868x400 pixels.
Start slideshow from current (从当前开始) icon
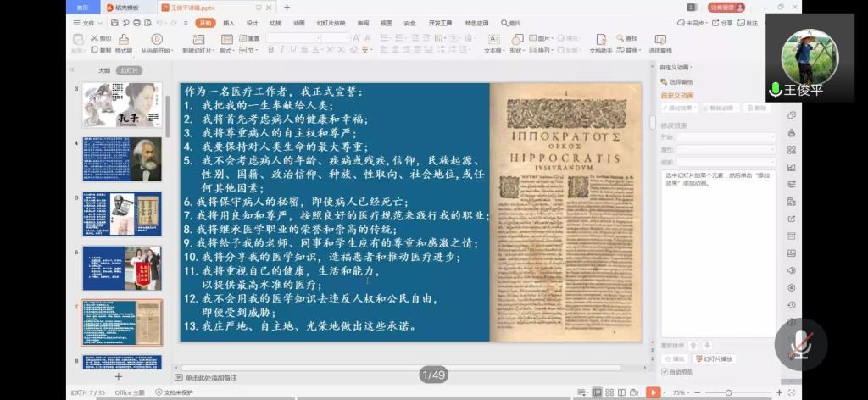[x=157, y=39]
